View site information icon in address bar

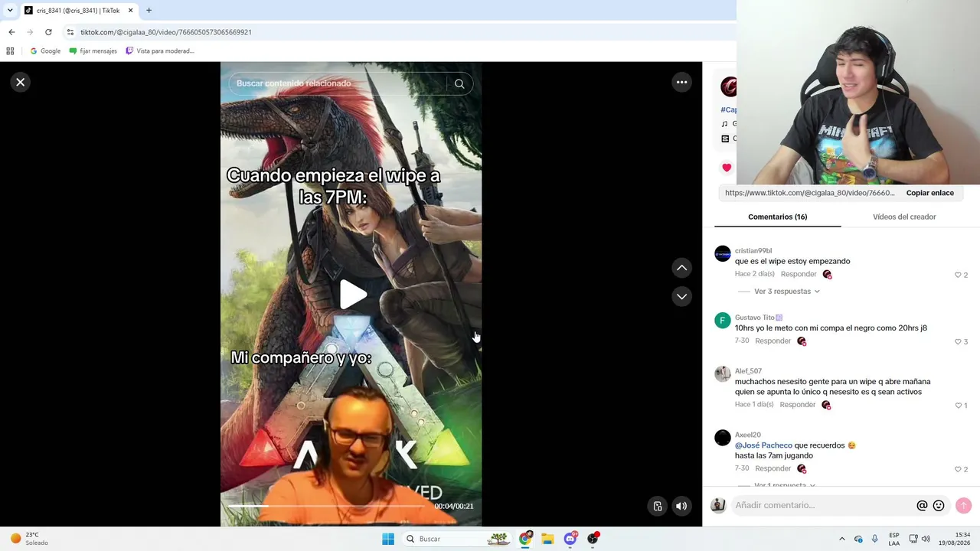coord(70,32)
